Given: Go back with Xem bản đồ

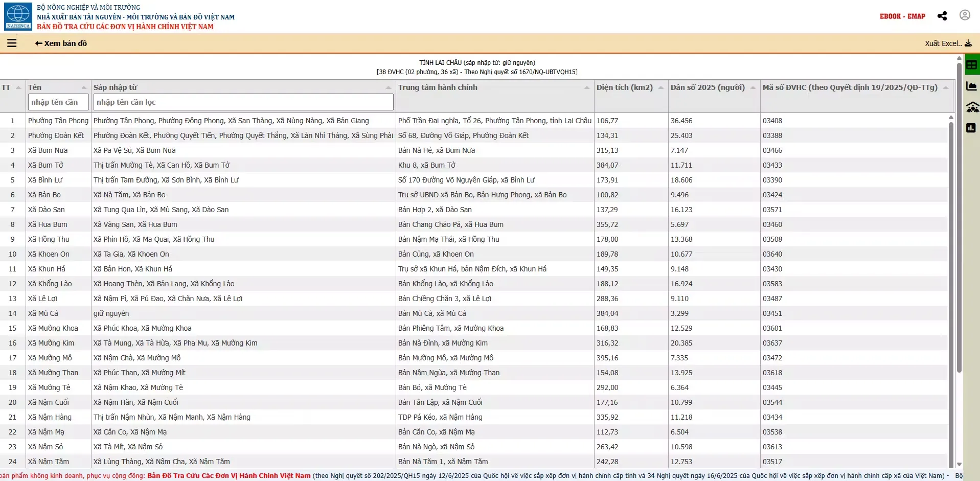Looking at the screenshot, I should (61, 43).
